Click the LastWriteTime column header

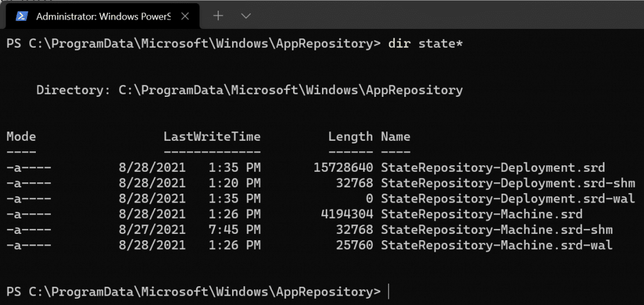212,136
